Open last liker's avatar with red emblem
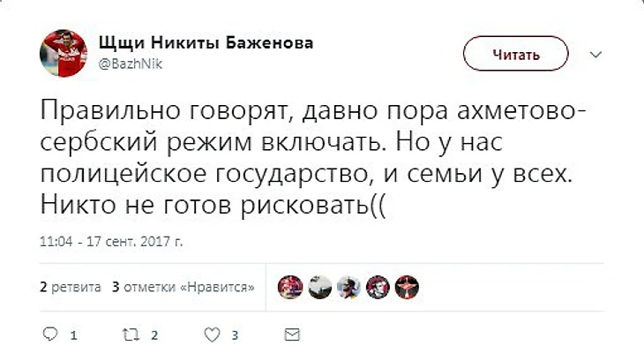The width and height of the screenshot is (644, 361). click(x=407, y=287)
